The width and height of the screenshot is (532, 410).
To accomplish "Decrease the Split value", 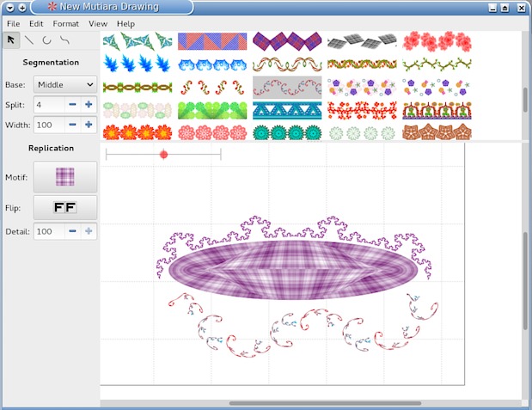I will [72, 105].
